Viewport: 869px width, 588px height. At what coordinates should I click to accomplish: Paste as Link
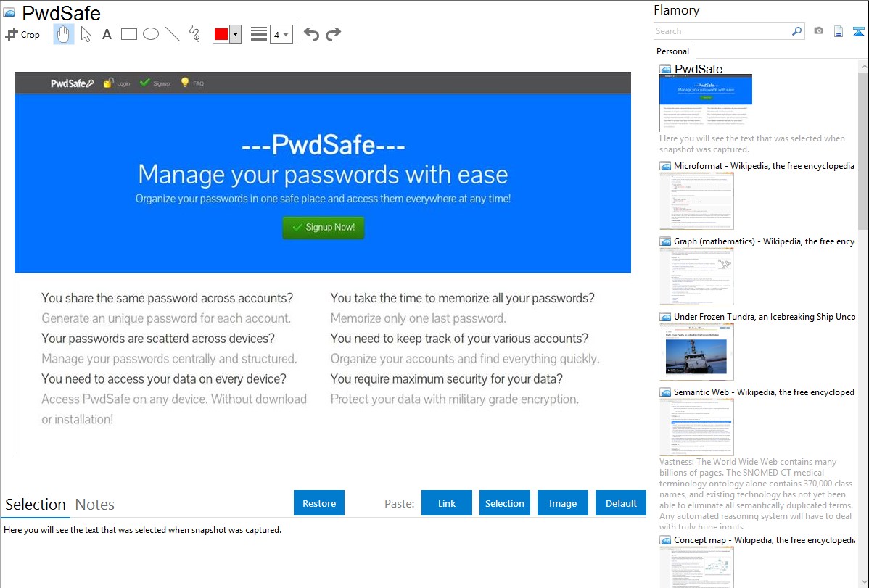[447, 503]
